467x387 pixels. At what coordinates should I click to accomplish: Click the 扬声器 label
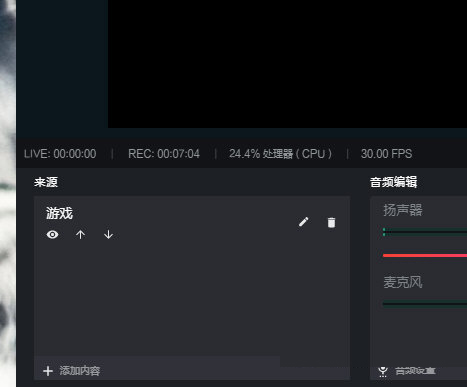point(403,210)
